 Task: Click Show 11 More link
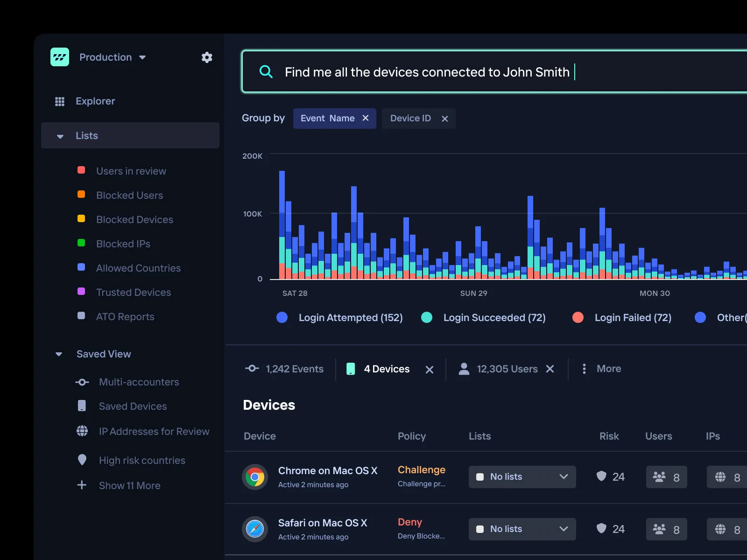[129, 485]
